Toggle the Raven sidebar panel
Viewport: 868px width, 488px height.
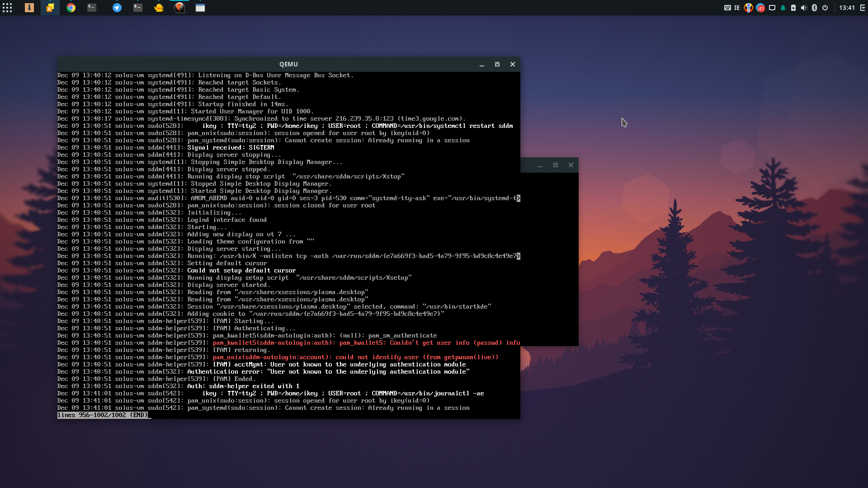click(x=863, y=8)
